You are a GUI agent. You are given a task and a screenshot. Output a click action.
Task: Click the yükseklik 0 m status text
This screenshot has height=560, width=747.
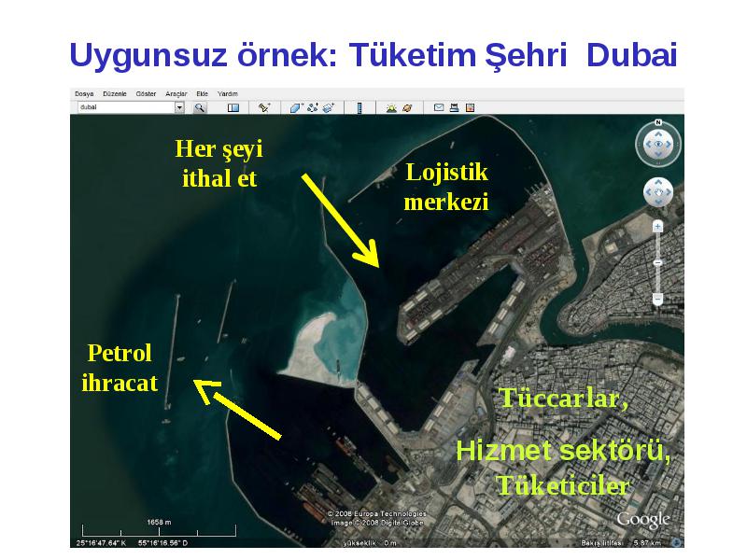[x=370, y=543]
